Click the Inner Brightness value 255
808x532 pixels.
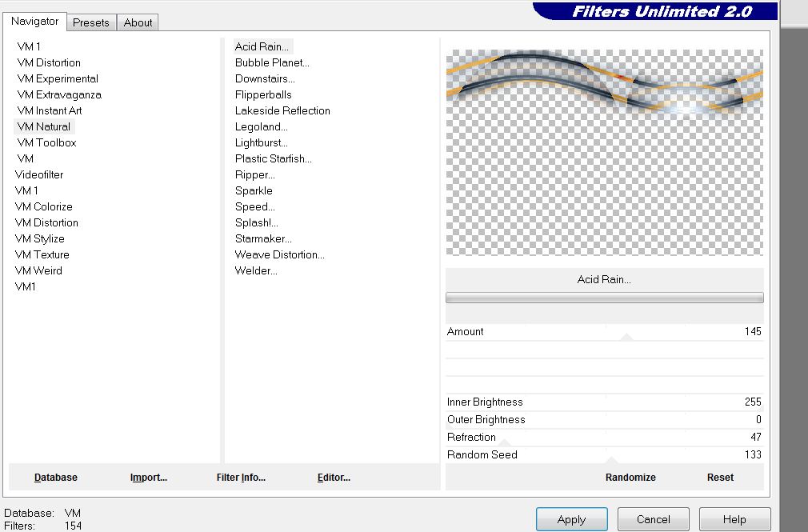click(753, 402)
